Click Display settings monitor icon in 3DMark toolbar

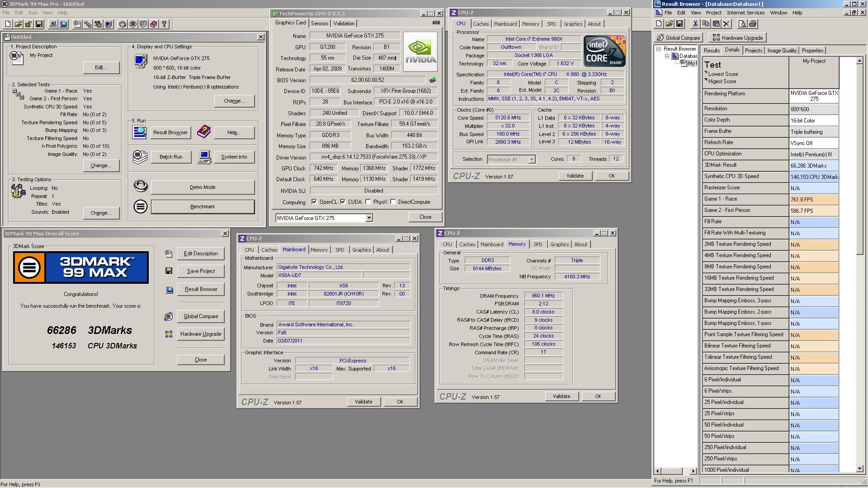(108, 24)
